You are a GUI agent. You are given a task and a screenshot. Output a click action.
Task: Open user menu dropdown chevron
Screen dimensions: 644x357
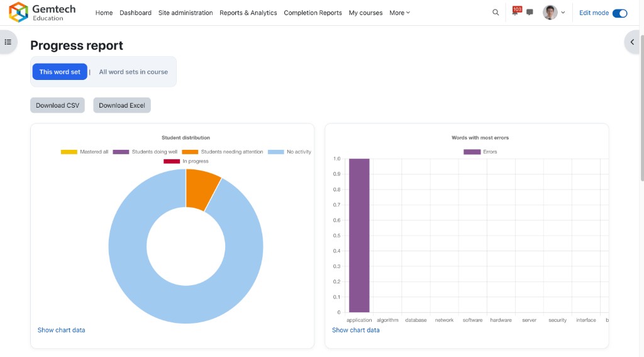coord(563,13)
